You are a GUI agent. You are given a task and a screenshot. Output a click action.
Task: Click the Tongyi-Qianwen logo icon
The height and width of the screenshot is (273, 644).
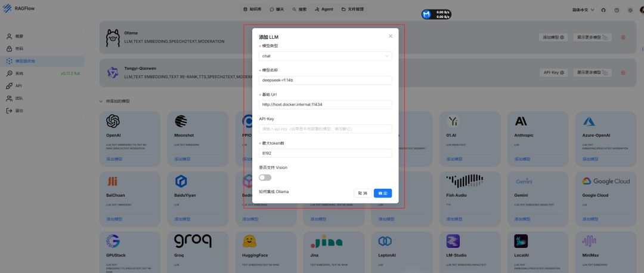(x=113, y=73)
